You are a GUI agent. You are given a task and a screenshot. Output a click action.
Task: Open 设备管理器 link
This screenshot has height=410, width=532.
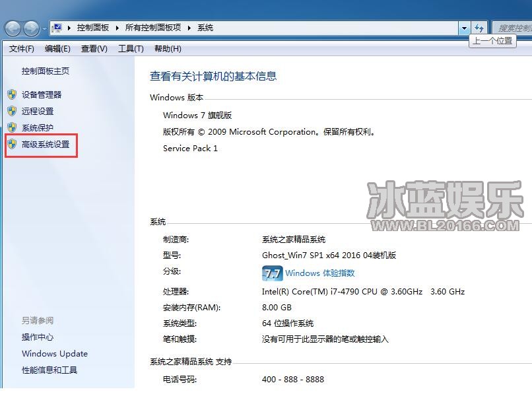42,94
